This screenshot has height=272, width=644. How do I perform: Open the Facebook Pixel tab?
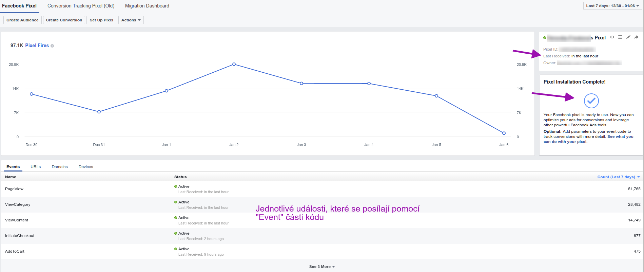point(19,6)
